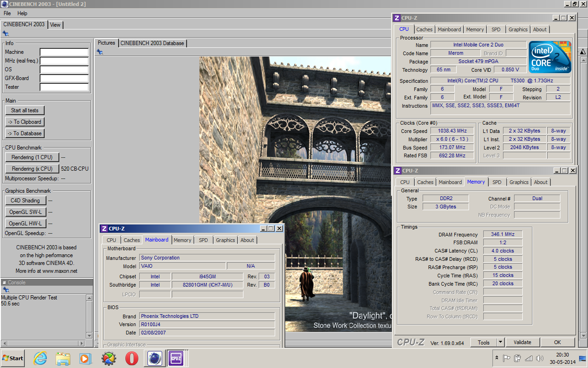Viewport: 588px width, 368px height.
Task: Open the File menu
Action: pyautogui.click(x=7, y=13)
